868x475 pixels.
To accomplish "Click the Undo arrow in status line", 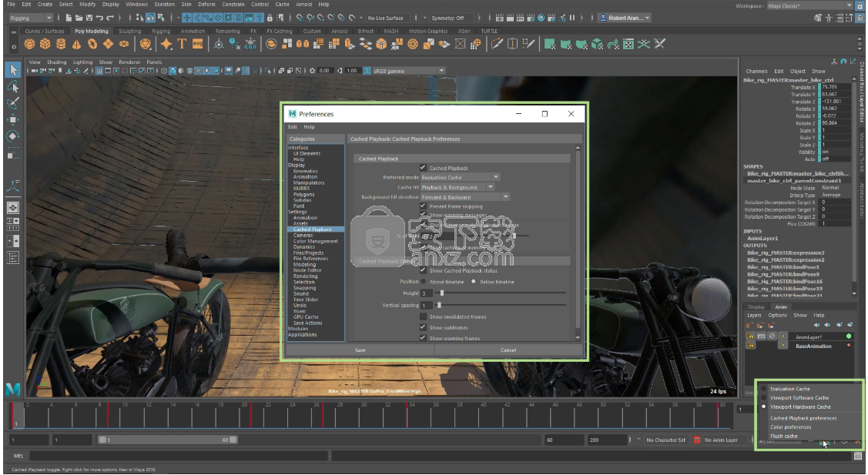I will [99, 18].
